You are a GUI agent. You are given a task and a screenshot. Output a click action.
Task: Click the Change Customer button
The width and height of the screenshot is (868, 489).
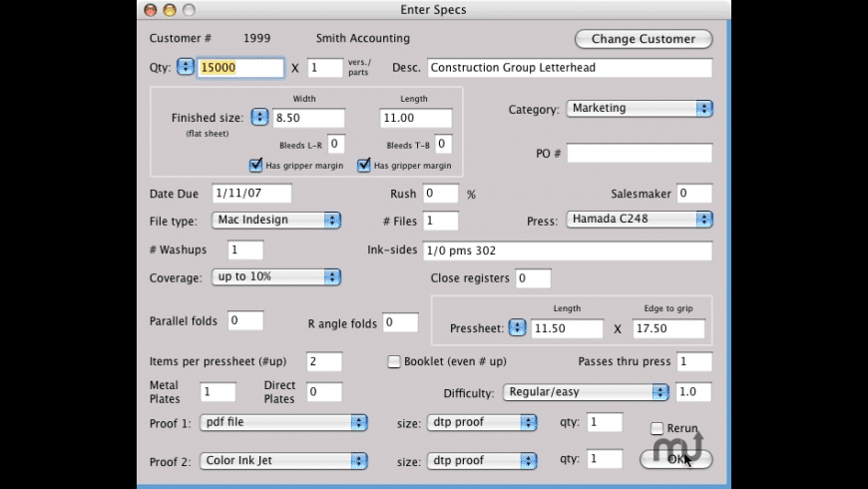tap(644, 39)
